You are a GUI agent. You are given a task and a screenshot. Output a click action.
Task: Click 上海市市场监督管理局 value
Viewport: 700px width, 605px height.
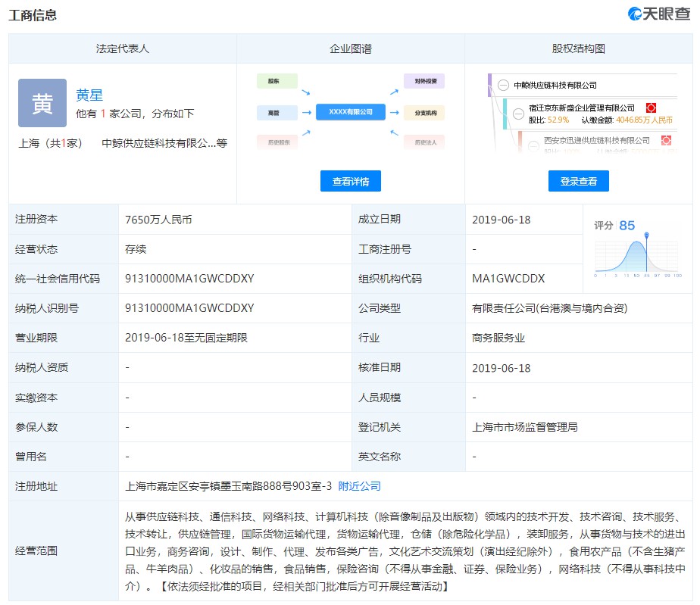[x=524, y=427]
